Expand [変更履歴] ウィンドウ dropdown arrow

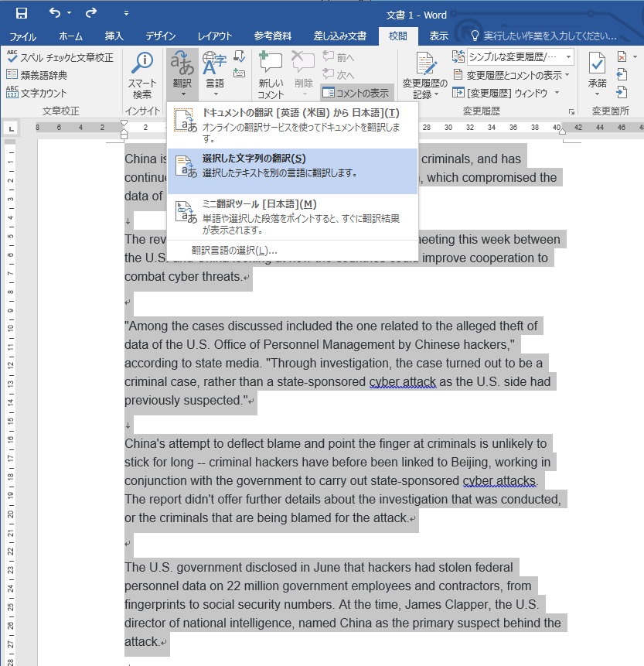(557, 93)
